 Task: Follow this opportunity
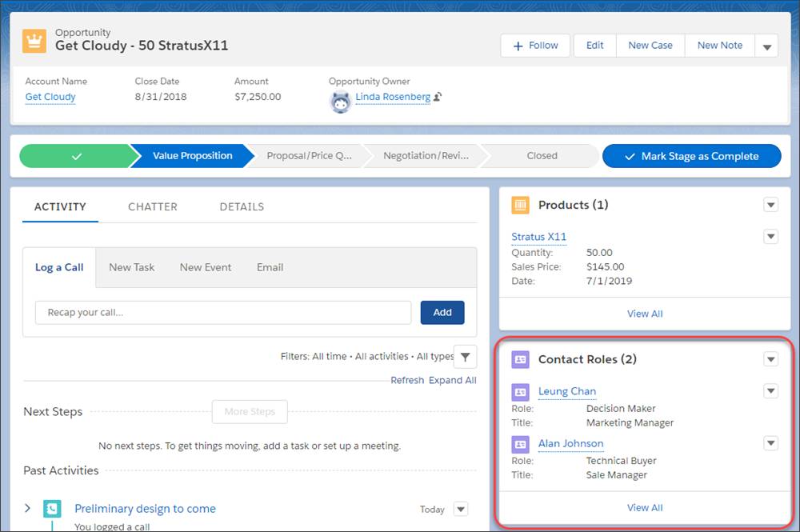tap(535, 46)
